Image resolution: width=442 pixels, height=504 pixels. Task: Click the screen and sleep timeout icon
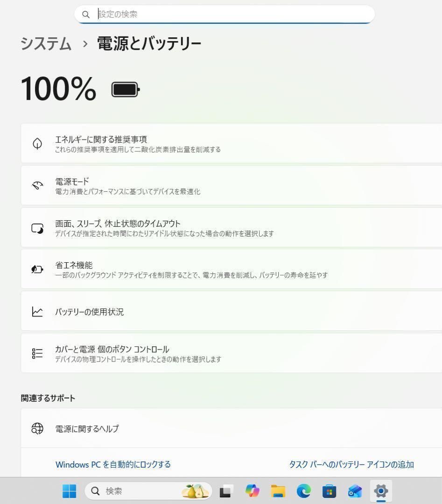click(37, 228)
